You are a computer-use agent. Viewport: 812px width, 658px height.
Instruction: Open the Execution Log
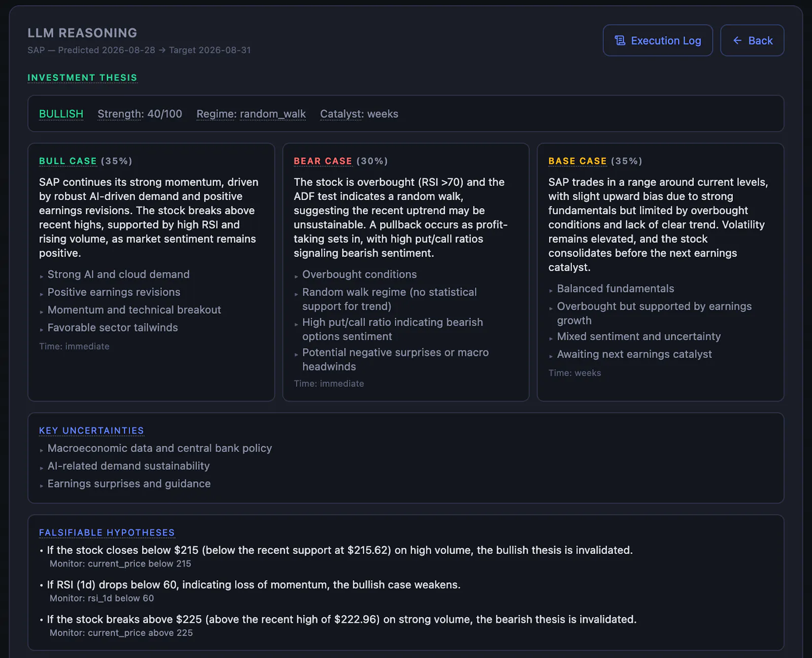point(658,41)
